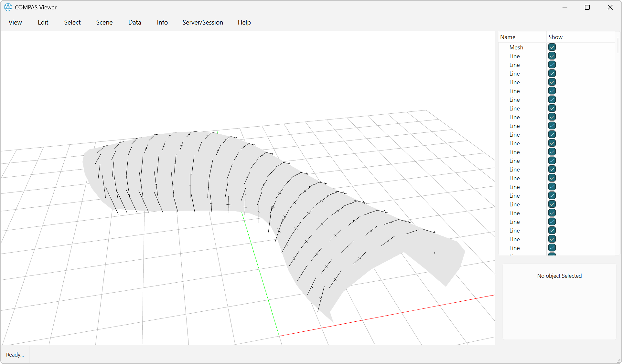
Task: Click the Name column header
Action: tap(507, 37)
